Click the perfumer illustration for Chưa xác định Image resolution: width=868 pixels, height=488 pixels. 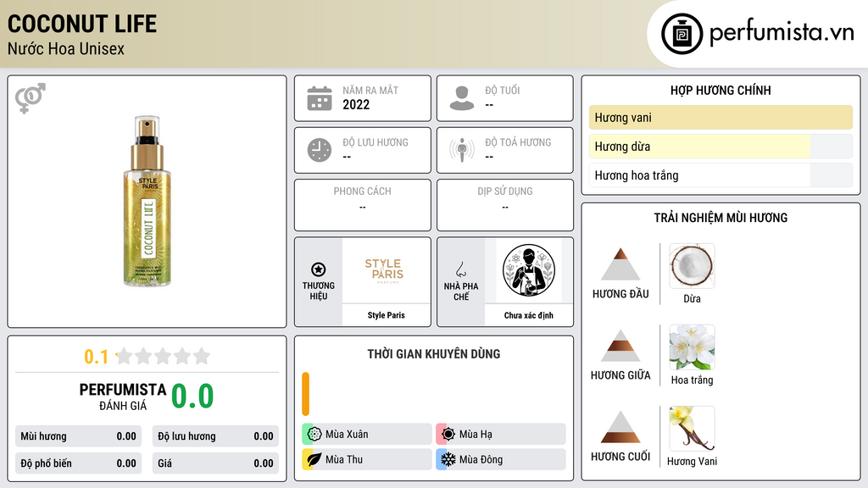tap(529, 270)
